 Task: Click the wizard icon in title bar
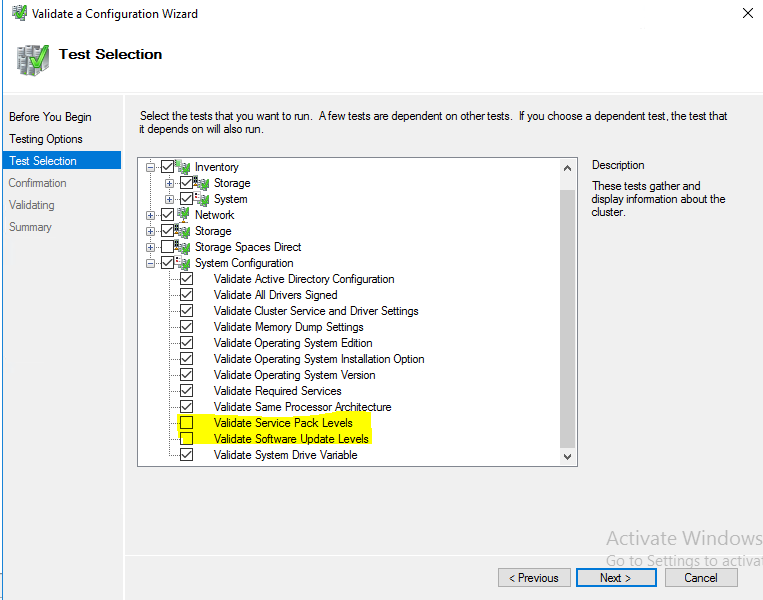[19, 13]
